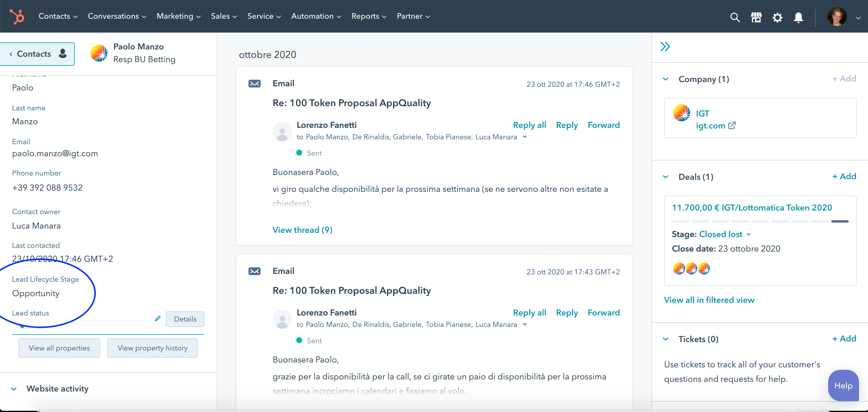Open the settings gear icon
Viewport: 868px width, 412px height.
pos(777,17)
